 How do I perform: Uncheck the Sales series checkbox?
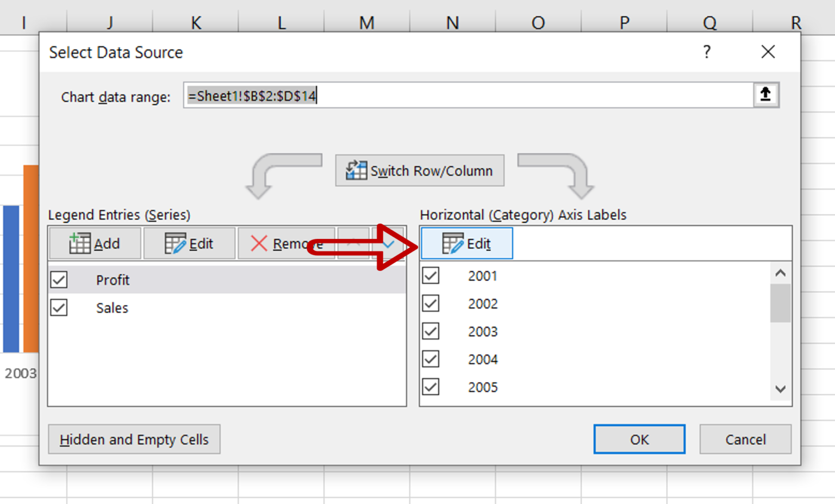[58, 307]
